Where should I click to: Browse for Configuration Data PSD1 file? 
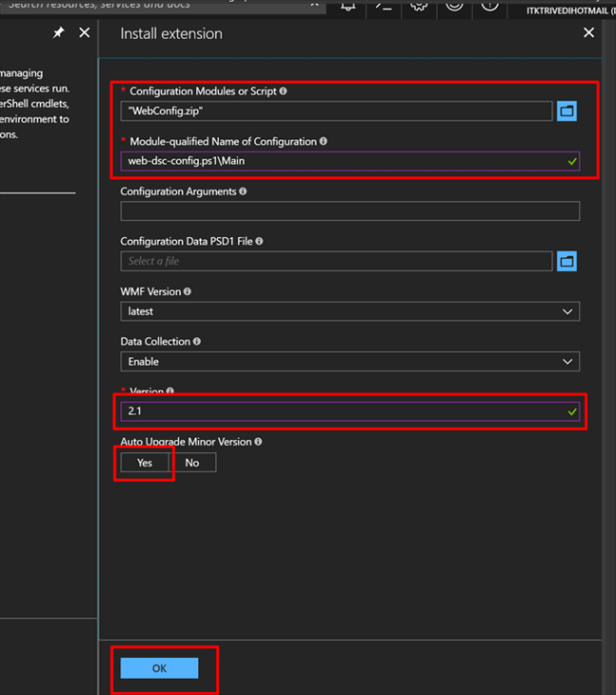coord(567,261)
